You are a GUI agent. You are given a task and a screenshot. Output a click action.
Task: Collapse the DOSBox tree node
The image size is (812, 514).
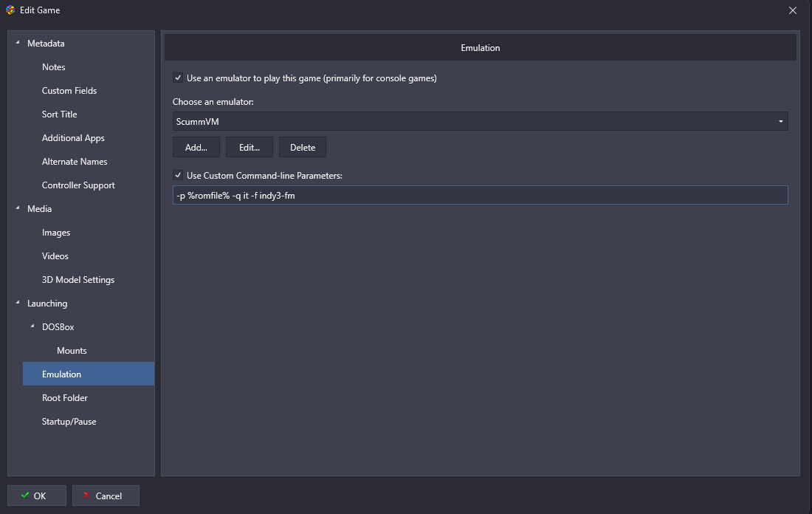(32, 326)
